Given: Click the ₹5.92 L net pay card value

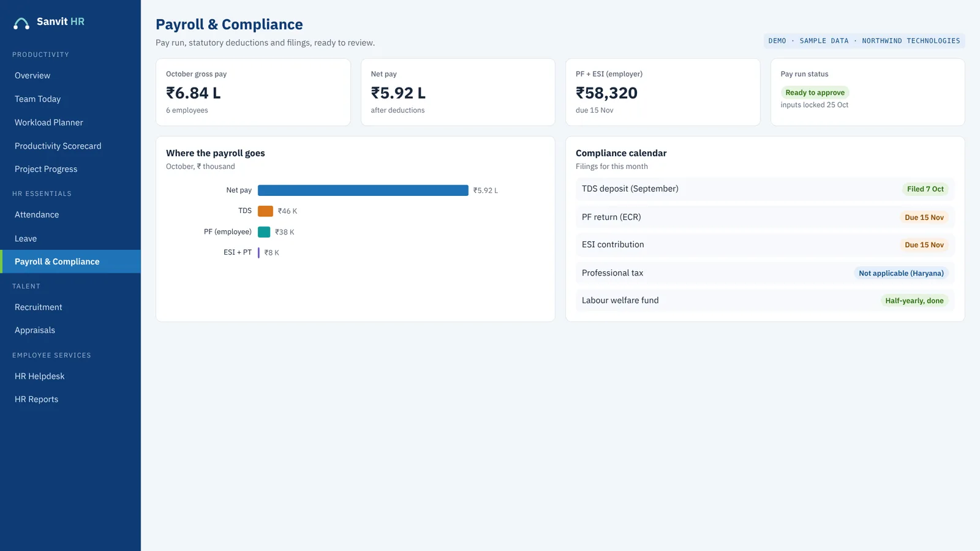Looking at the screenshot, I should tap(398, 93).
